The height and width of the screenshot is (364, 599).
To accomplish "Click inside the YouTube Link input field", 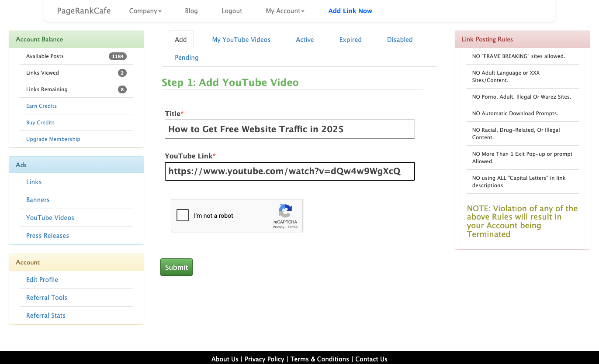I will (290, 171).
